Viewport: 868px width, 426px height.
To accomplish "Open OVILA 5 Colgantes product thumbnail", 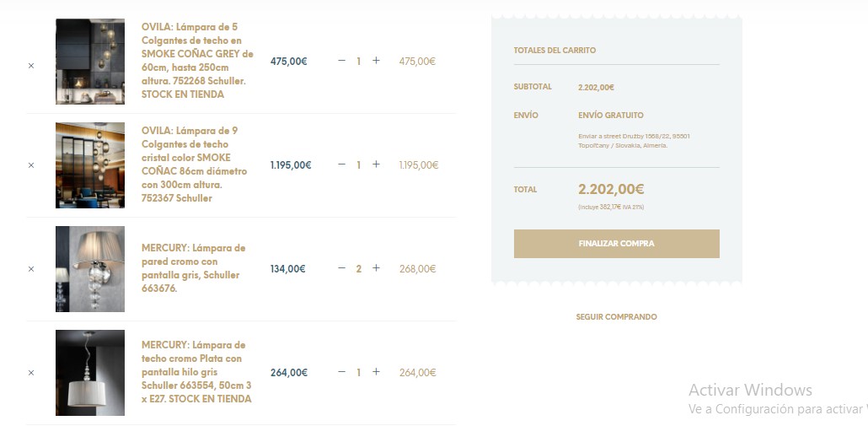I will (90, 62).
